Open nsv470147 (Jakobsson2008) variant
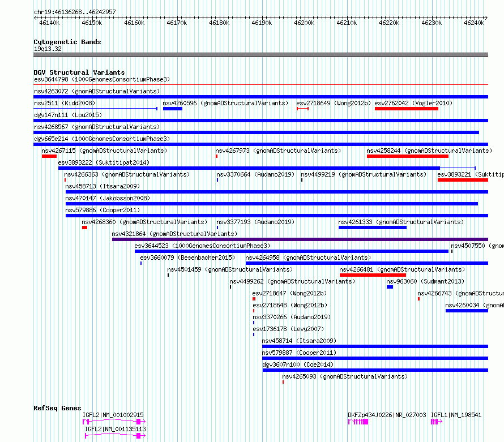This screenshot has height=442, width=504. click(x=108, y=198)
